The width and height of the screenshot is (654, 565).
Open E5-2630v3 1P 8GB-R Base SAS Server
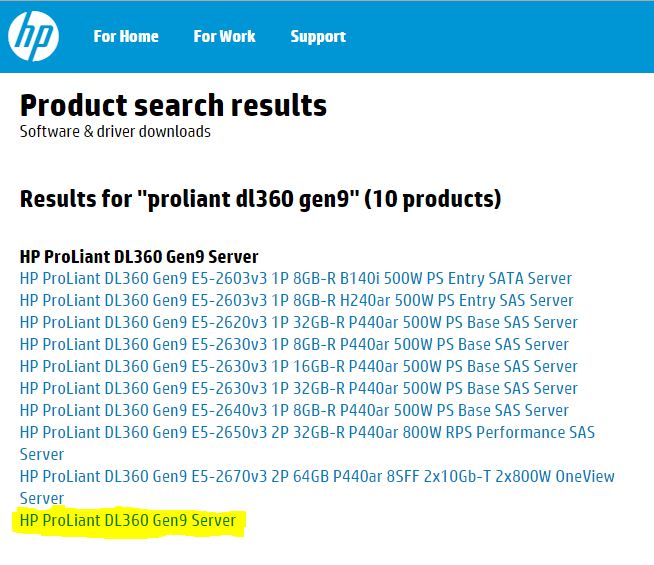point(294,345)
